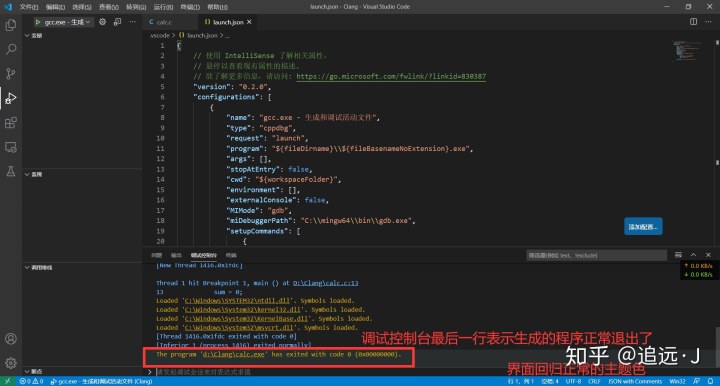Switch to the Problems panel tab
This screenshot has width=720, height=386.
click(157, 255)
